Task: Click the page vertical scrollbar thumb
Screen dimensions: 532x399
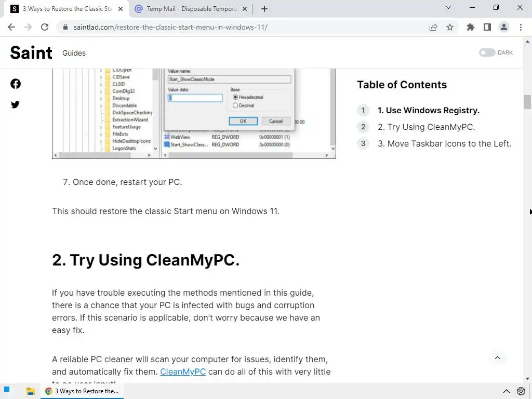Action: pyautogui.click(x=527, y=102)
